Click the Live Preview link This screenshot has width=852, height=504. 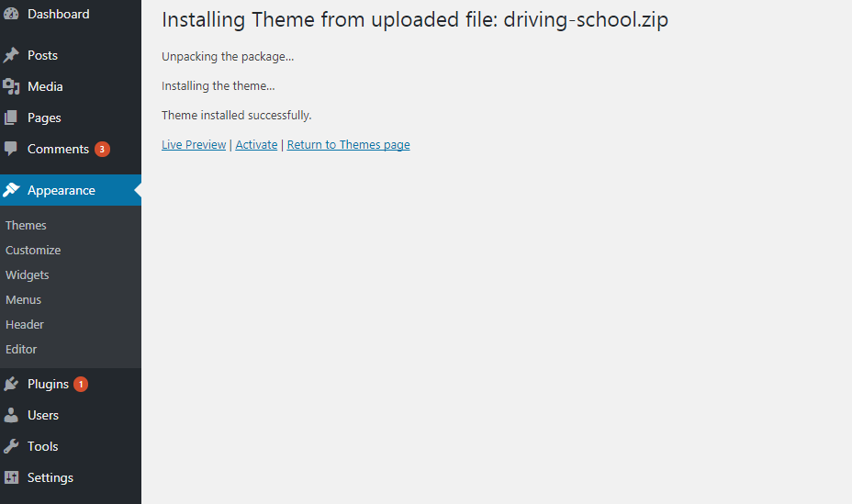(194, 145)
